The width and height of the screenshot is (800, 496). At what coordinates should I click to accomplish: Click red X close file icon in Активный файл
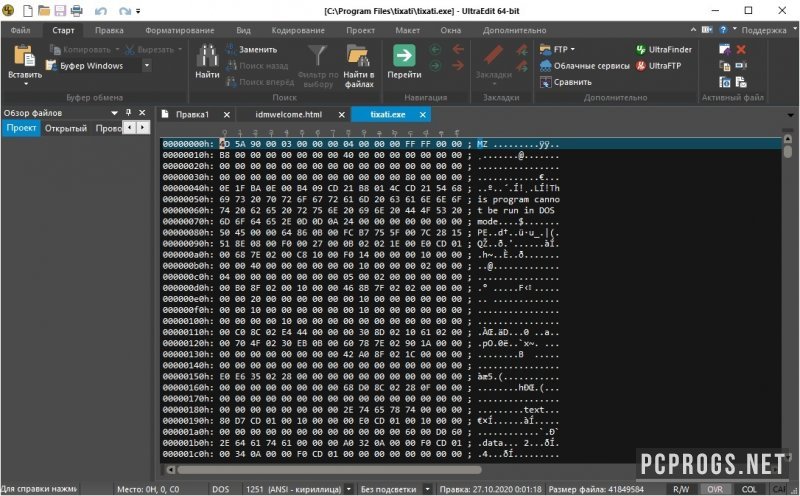click(741, 49)
